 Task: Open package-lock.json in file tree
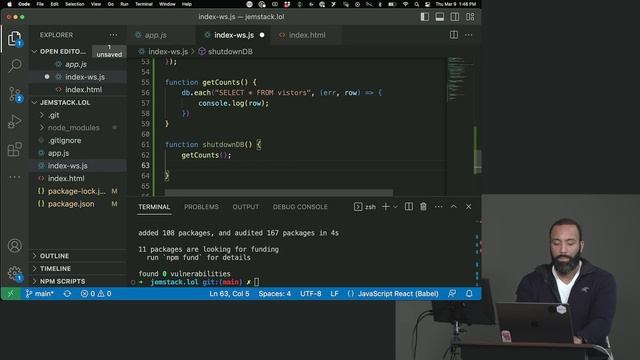[78, 191]
